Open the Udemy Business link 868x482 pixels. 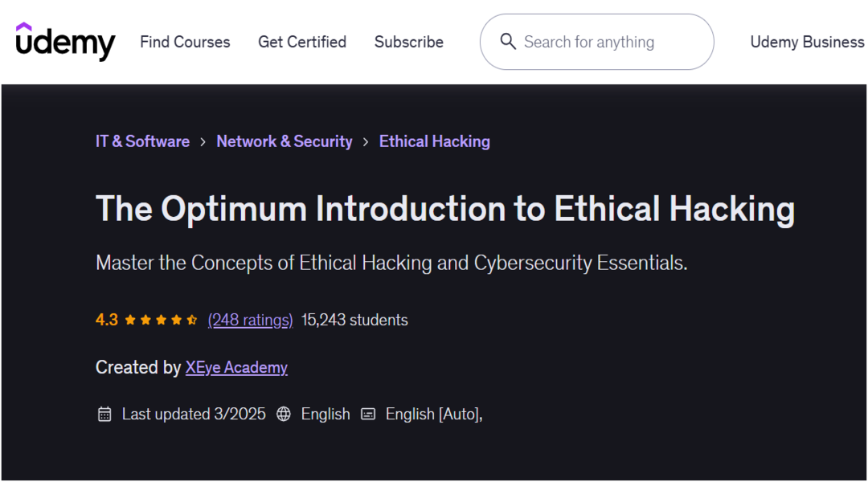807,42
